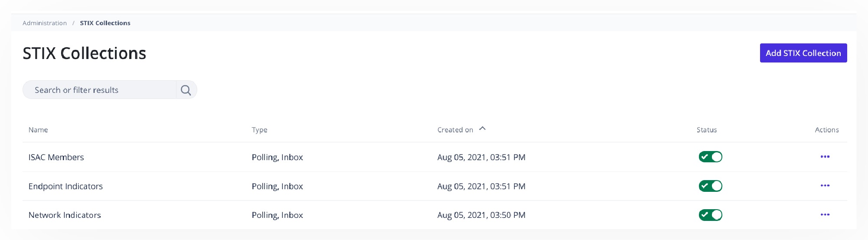Click the Status column header
This screenshot has width=868, height=240.
(706, 130)
